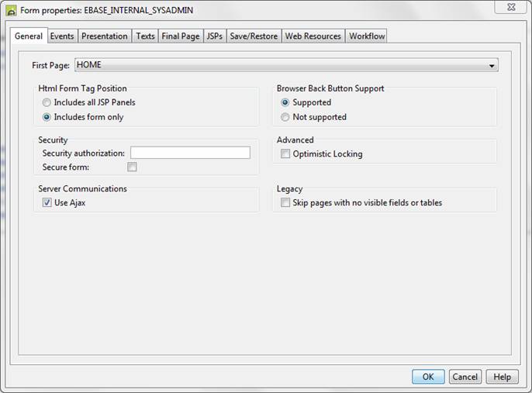Image resolution: width=532 pixels, height=393 pixels.
Task: Close the Form properties dialog
Action: click(508, 9)
